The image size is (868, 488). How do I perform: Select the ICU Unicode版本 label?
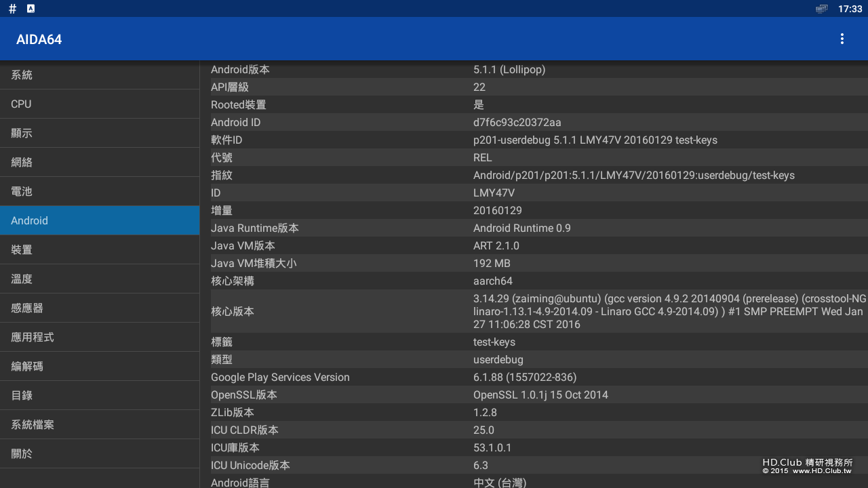[250, 465]
